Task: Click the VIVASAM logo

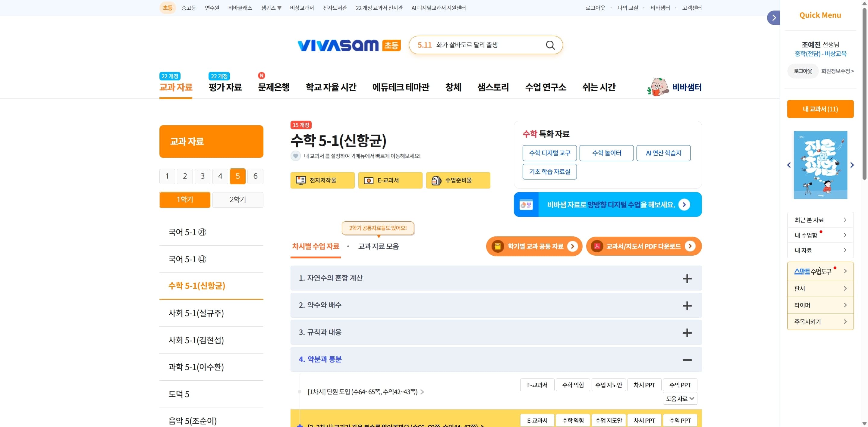Action: click(x=338, y=45)
